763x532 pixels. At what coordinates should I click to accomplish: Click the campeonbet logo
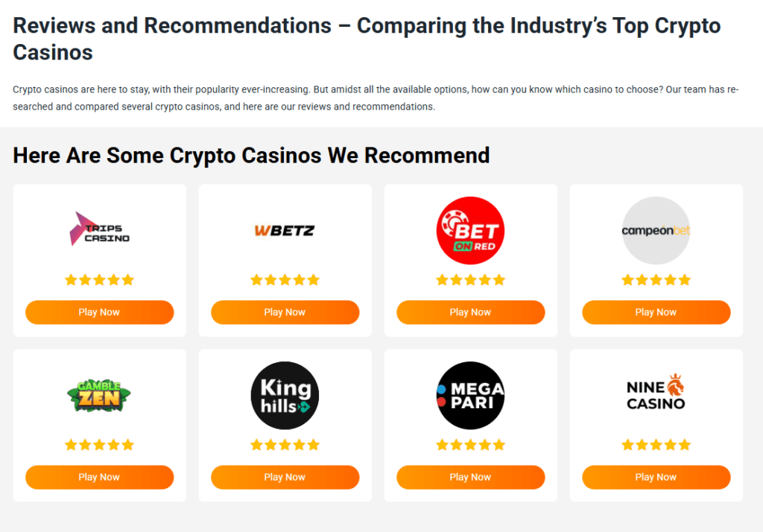coord(656,230)
